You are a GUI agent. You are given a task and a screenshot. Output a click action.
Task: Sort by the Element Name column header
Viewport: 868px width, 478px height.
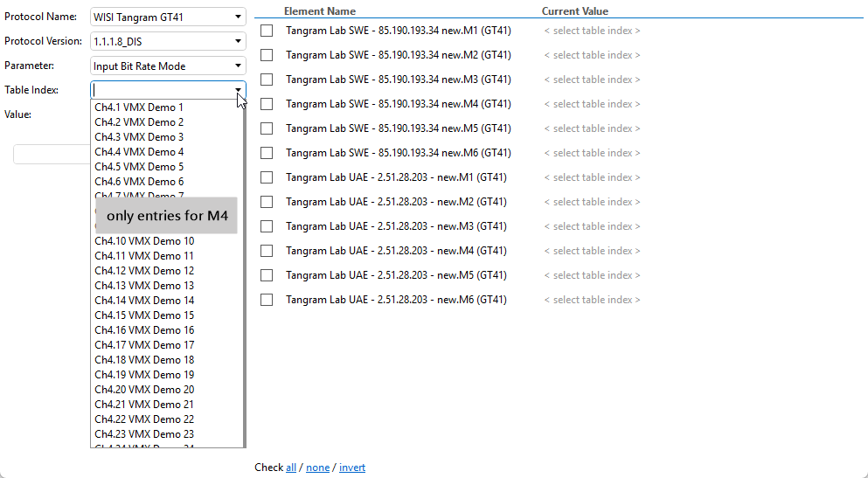click(320, 11)
